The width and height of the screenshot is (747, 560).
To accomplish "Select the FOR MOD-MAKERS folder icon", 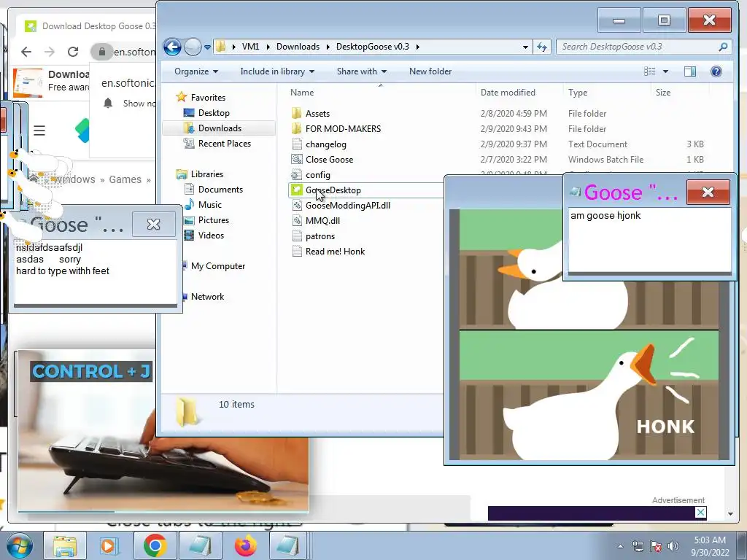I will coord(296,128).
